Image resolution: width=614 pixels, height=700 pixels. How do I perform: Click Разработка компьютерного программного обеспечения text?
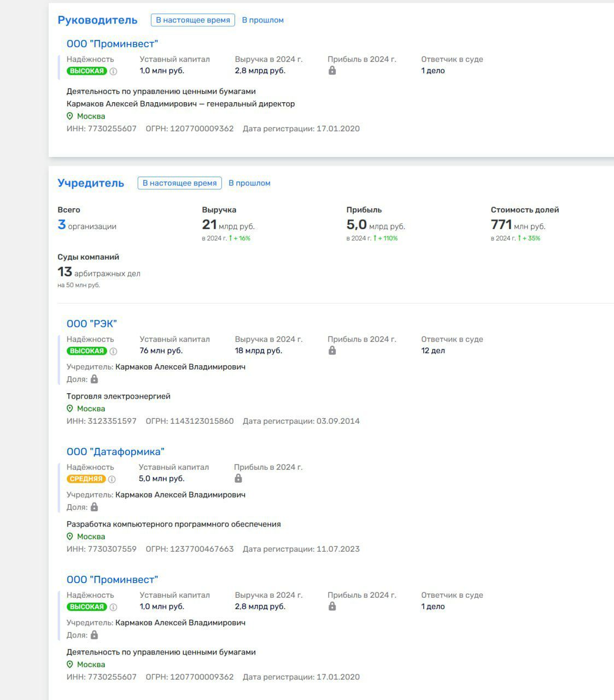pos(174,524)
